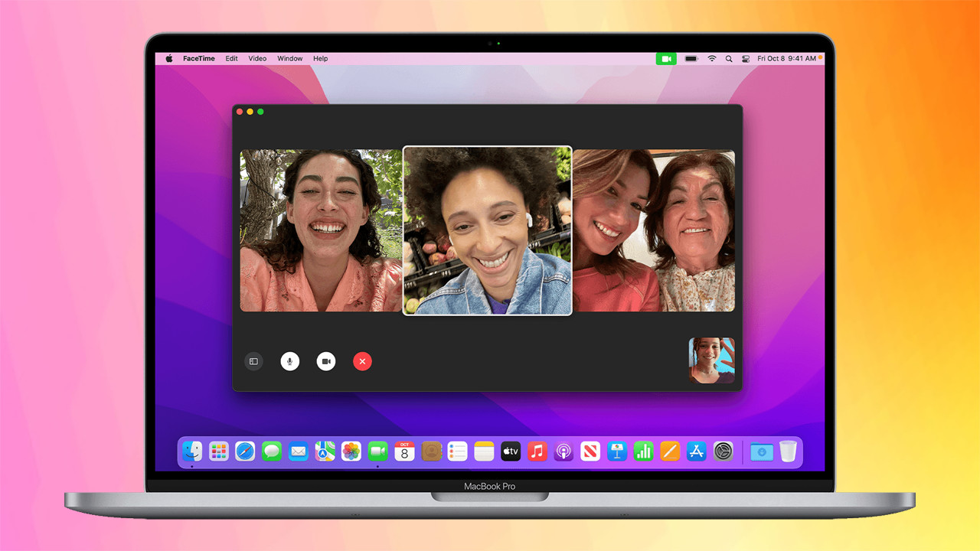Open the Help menu
Image resolution: width=980 pixels, height=551 pixels.
point(321,58)
